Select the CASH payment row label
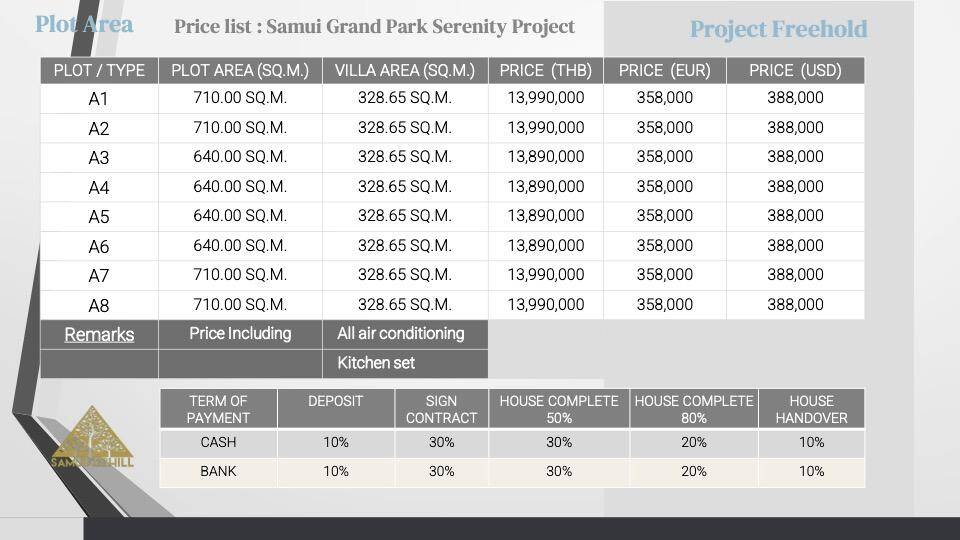This screenshot has height=540, width=960. point(218,443)
